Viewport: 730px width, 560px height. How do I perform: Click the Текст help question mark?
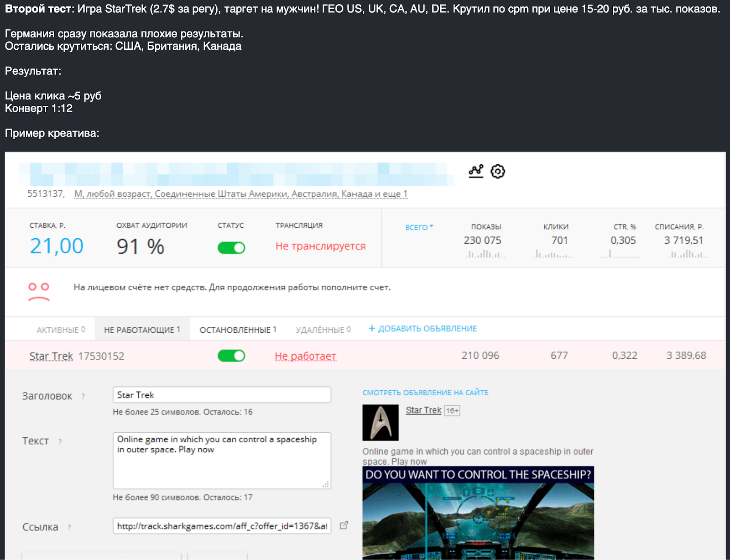60,442
